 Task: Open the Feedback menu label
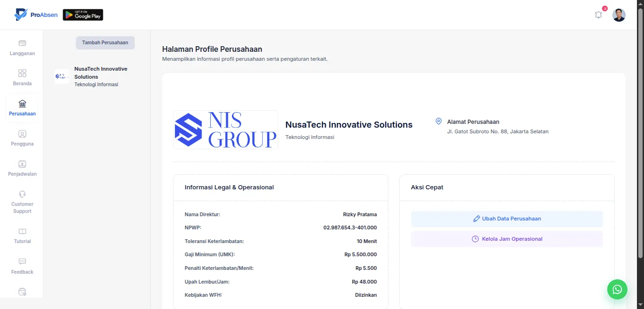[x=22, y=272]
